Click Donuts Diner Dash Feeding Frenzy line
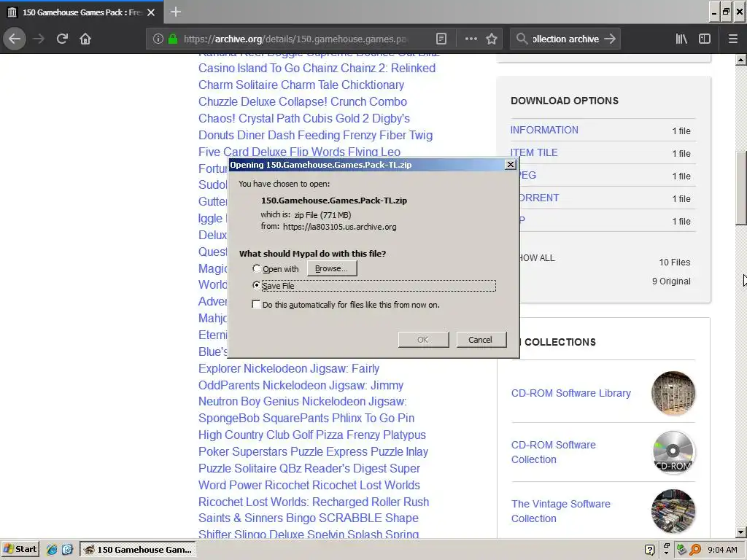The image size is (747, 560). tap(315, 135)
